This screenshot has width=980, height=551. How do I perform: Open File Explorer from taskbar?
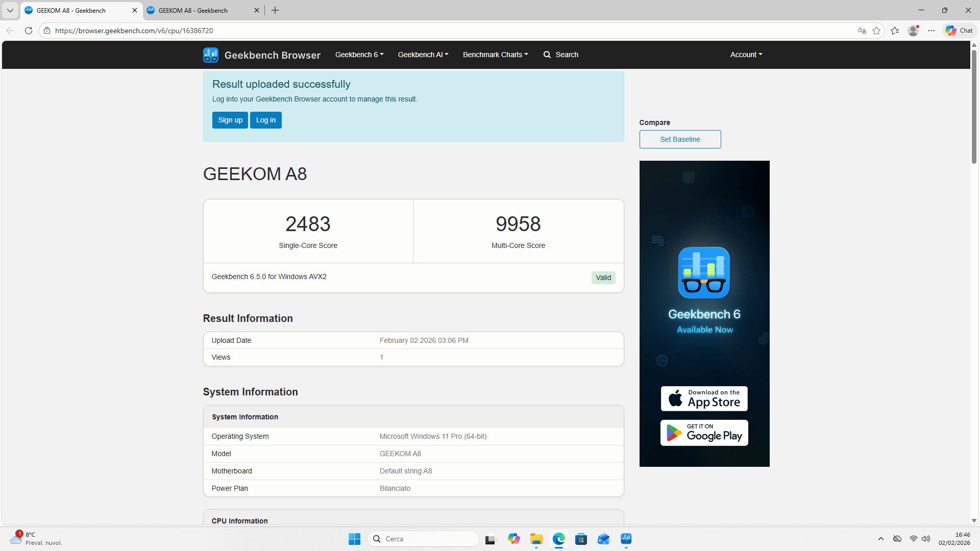pyautogui.click(x=536, y=539)
